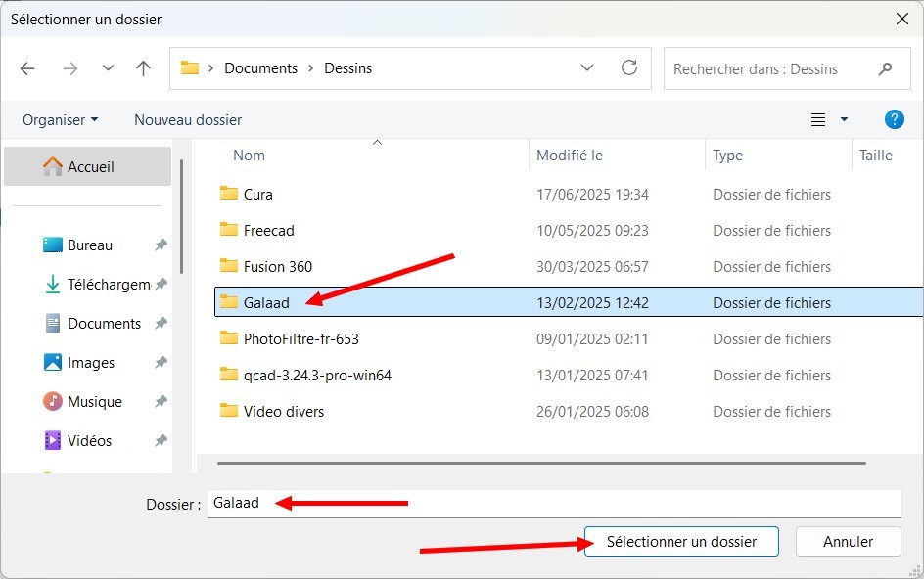Go to Accueil in navigation pane
The width and height of the screenshot is (924, 579).
(x=90, y=167)
